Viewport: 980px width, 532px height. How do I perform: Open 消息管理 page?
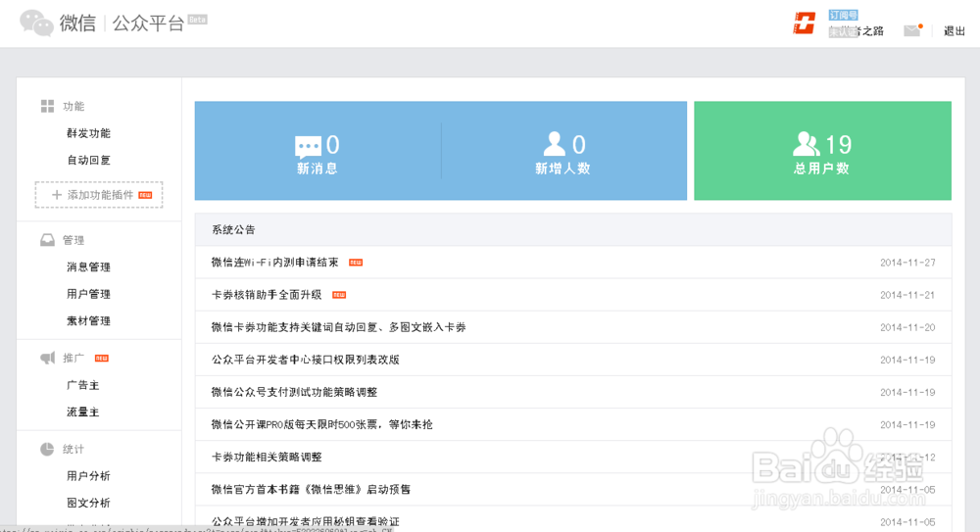pyautogui.click(x=89, y=266)
